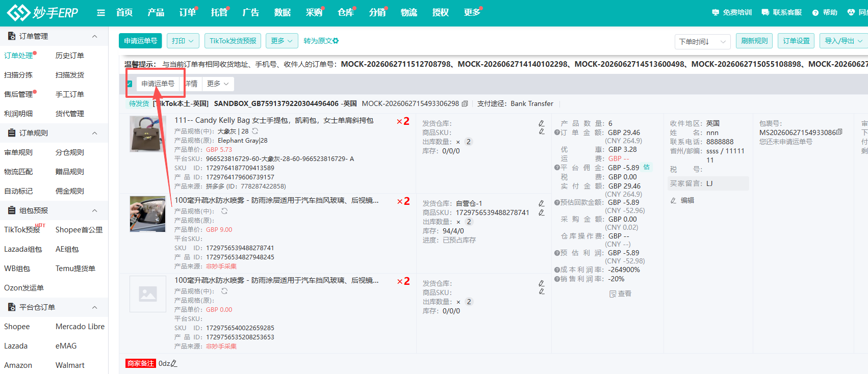Edit 商品SKU for Candy Kelly Bag row

(x=542, y=132)
